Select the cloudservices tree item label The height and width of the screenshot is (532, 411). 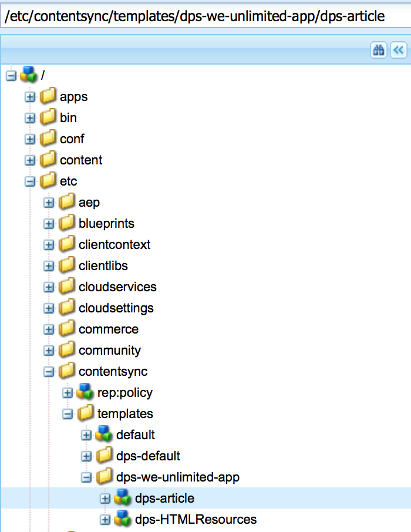[x=118, y=287]
